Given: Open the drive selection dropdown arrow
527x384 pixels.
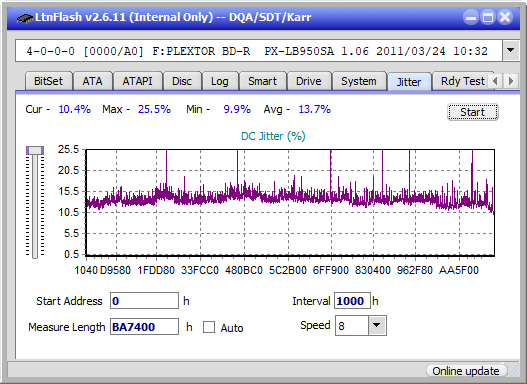Looking at the screenshot, I should (511, 51).
